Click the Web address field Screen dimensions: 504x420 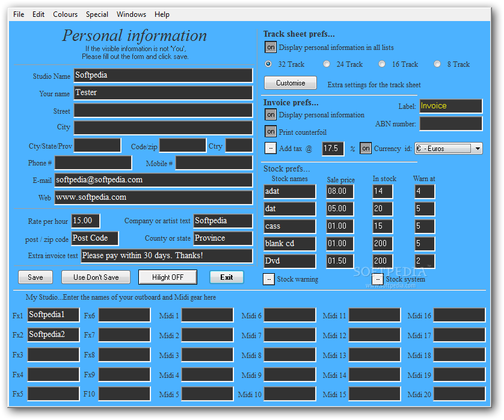coord(153,197)
